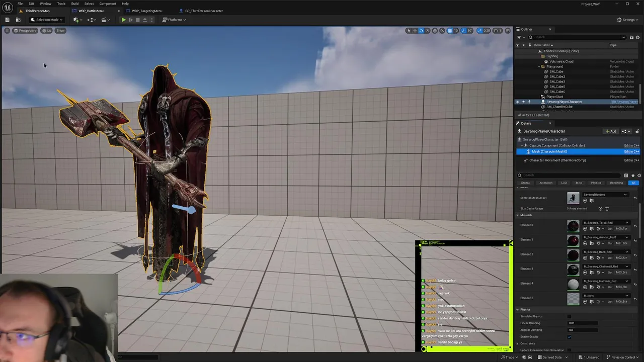
Task: Open Element 3 M_Sevarog_Chainmail_Red dropdown
Action: click(606, 266)
